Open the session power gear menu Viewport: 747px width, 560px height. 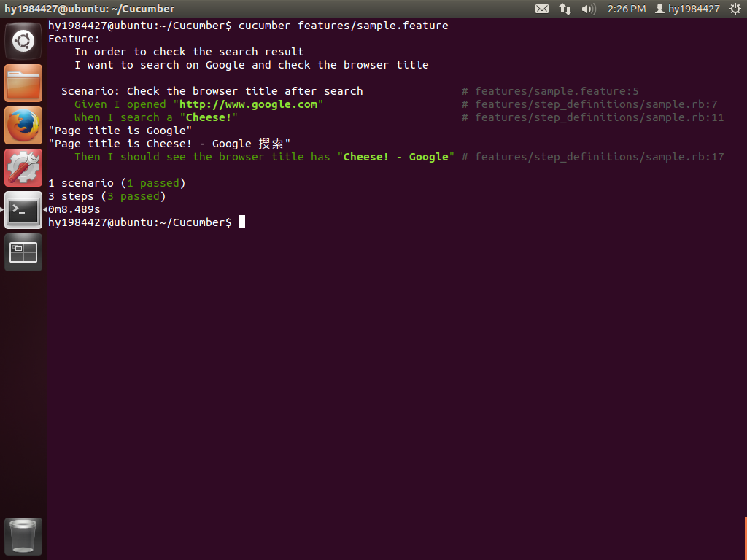click(735, 9)
